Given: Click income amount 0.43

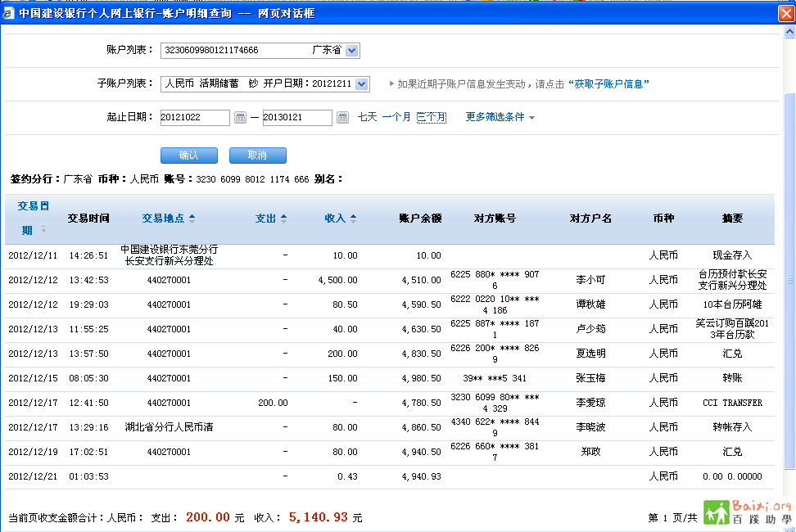Looking at the screenshot, I should [x=347, y=476].
